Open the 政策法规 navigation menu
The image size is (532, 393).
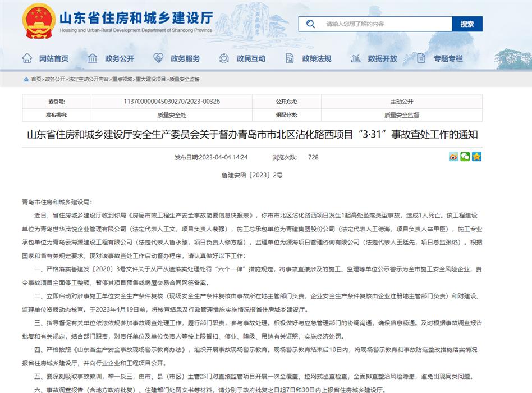pyautogui.click(x=317, y=58)
